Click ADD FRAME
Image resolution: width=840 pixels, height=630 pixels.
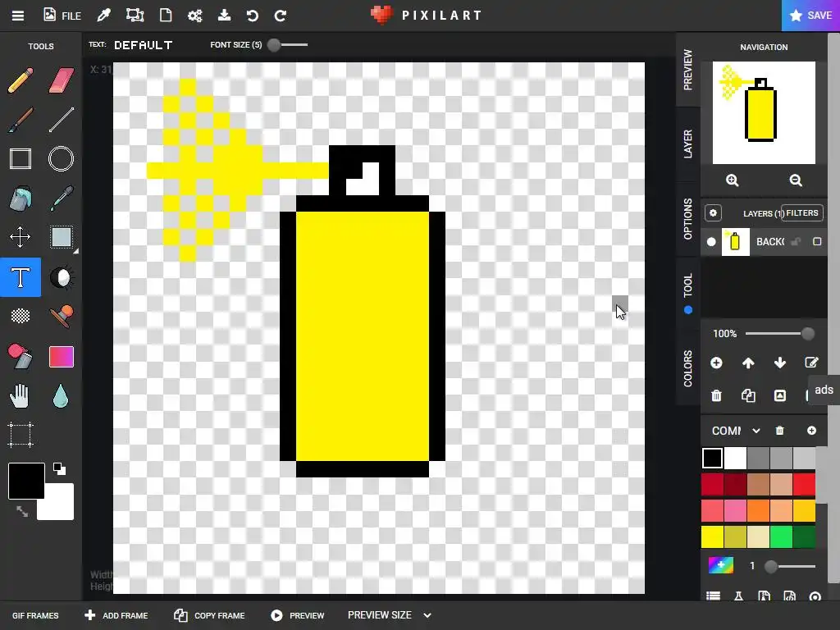(116, 615)
